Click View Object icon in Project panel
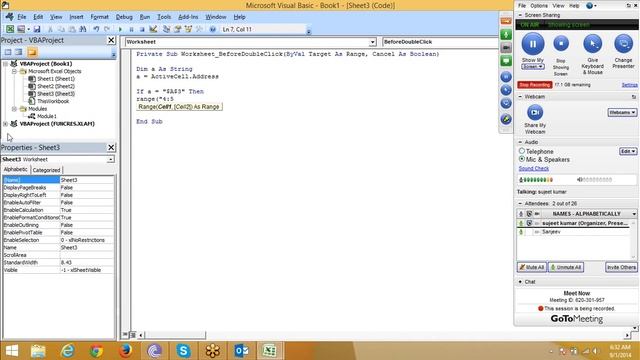Image resolution: width=640 pixels, height=360 pixels. tap(19, 52)
